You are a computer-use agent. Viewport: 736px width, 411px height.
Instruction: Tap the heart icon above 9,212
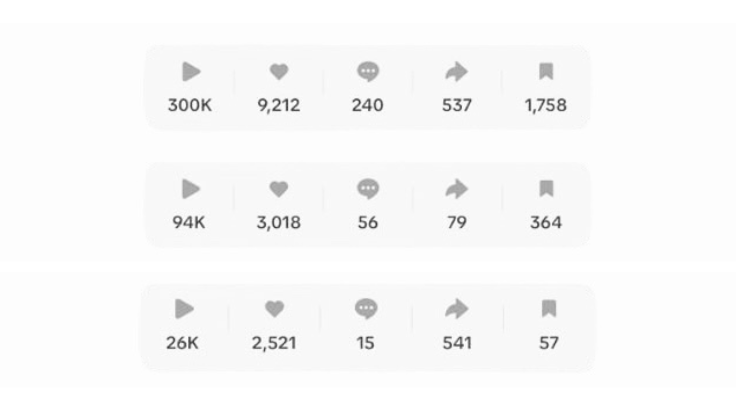click(x=279, y=72)
